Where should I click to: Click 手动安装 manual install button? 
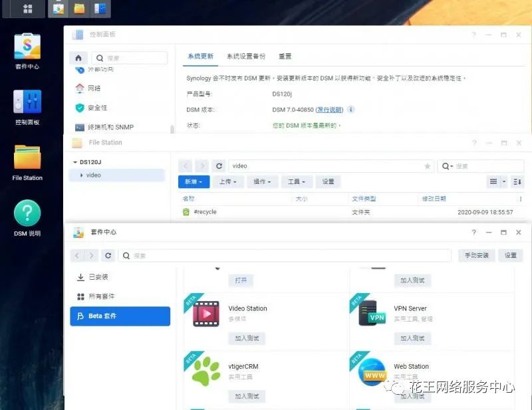(477, 255)
